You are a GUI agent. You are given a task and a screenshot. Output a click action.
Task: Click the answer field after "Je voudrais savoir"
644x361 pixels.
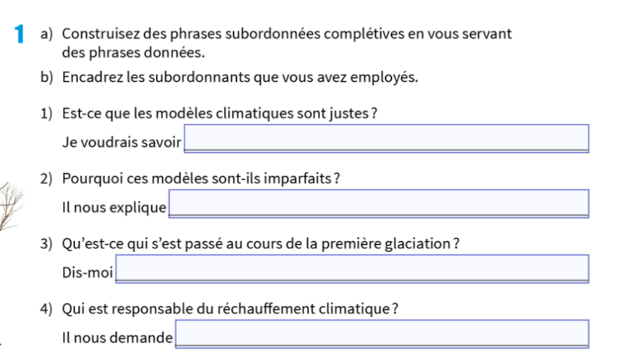click(386, 138)
